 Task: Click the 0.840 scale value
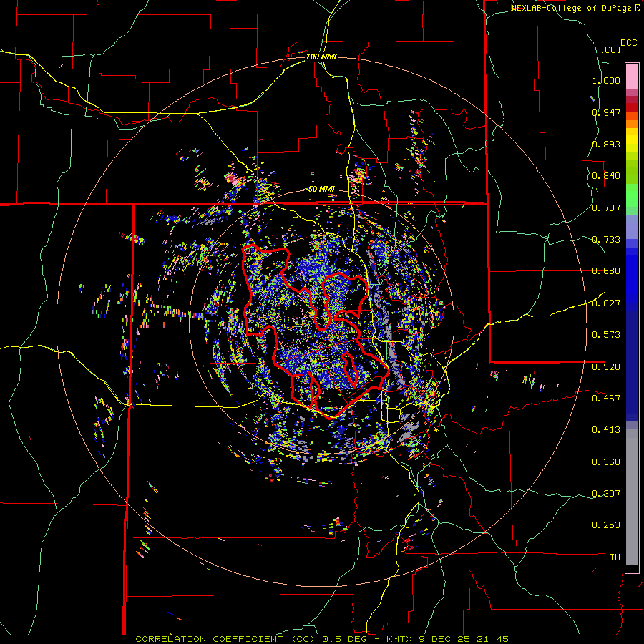pyautogui.click(x=606, y=176)
